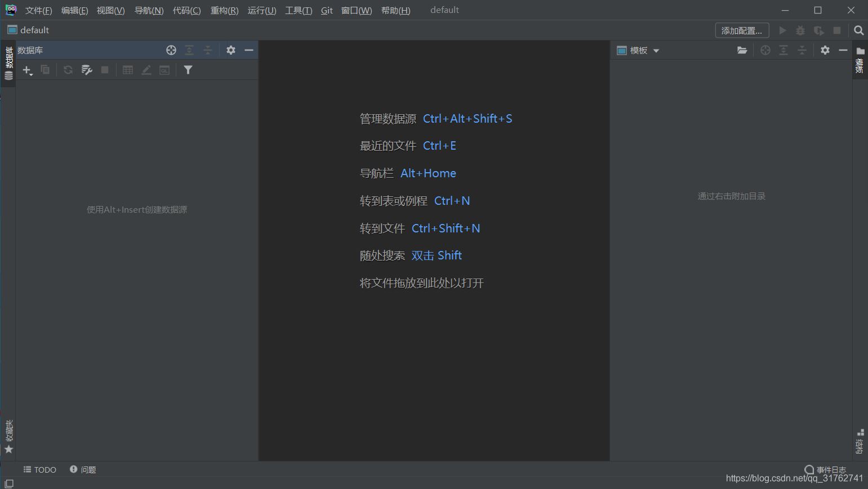Open the 文件(F) menu

pos(38,11)
